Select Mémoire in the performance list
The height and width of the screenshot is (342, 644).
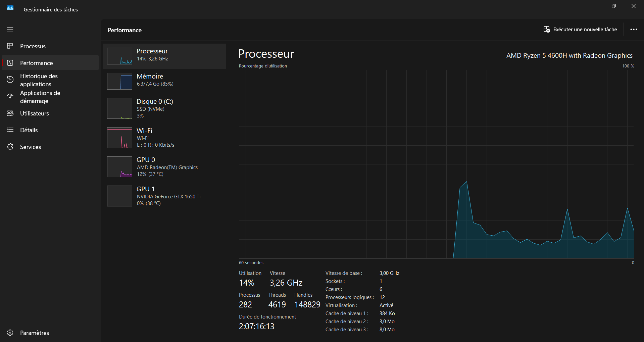(x=164, y=81)
